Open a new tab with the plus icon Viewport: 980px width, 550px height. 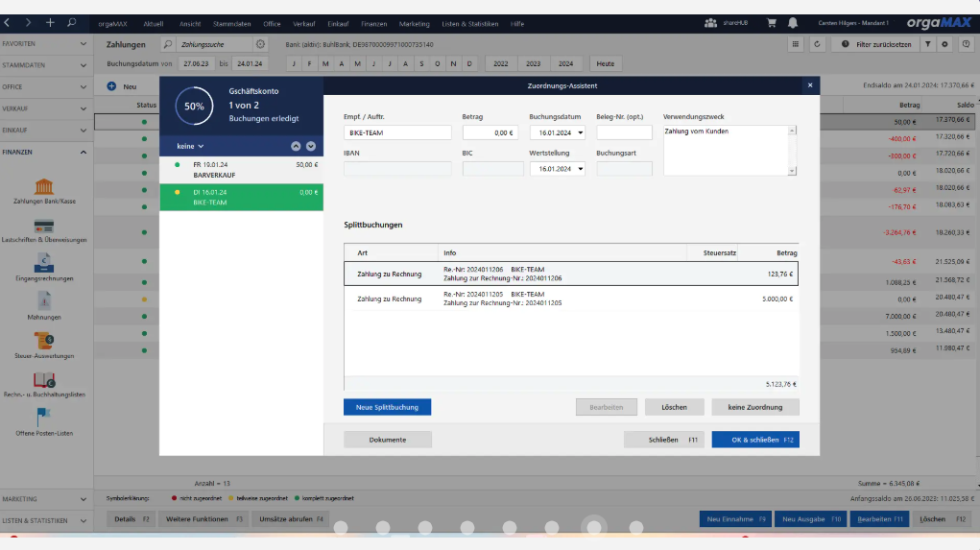point(50,22)
